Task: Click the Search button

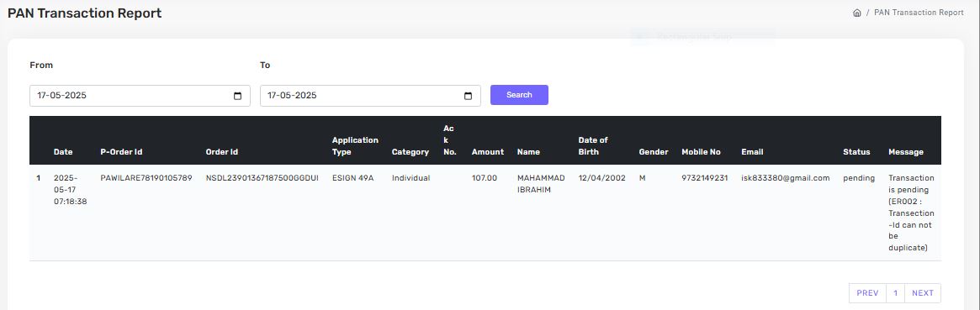Action: pos(519,95)
